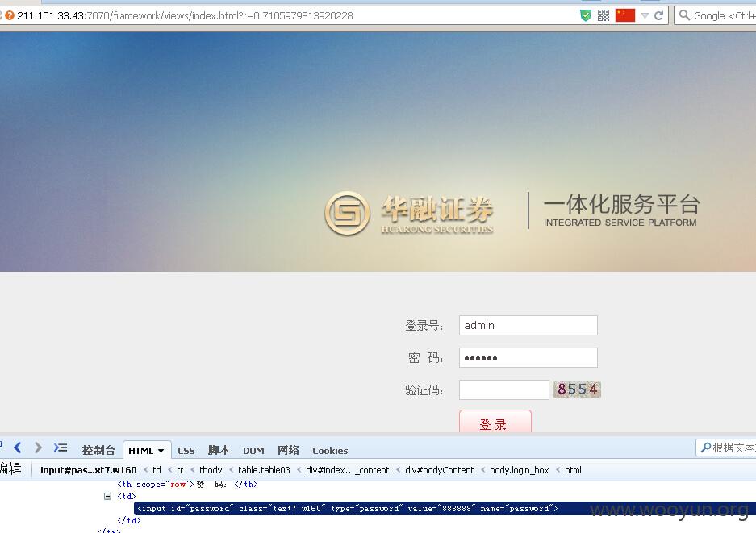The image size is (756, 533).
Task: Select div#bodyContent breadcrumb
Action: click(x=439, y=470)
